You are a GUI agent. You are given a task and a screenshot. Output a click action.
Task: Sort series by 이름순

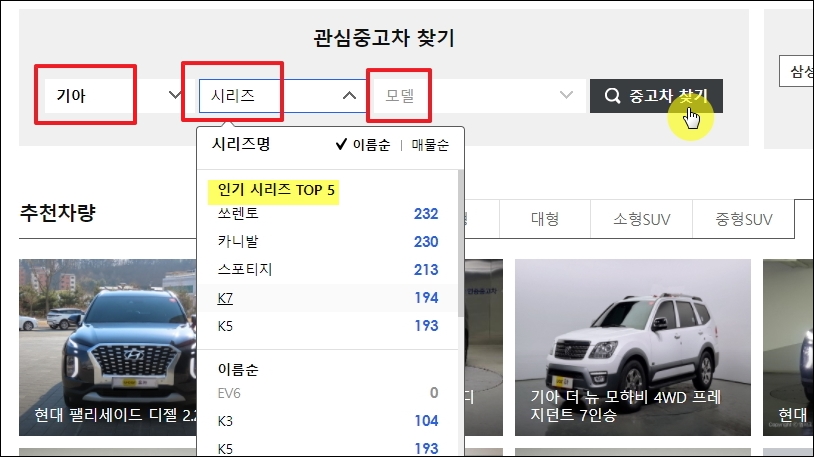363,144
